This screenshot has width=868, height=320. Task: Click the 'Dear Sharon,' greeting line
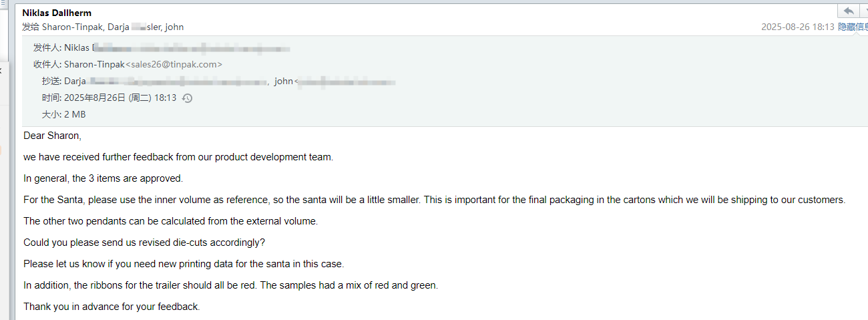tap(52, 136)
